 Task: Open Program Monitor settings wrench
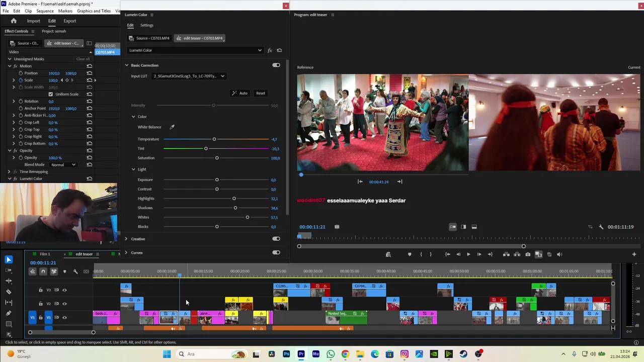pyautogui.click(x=601, y=227)
